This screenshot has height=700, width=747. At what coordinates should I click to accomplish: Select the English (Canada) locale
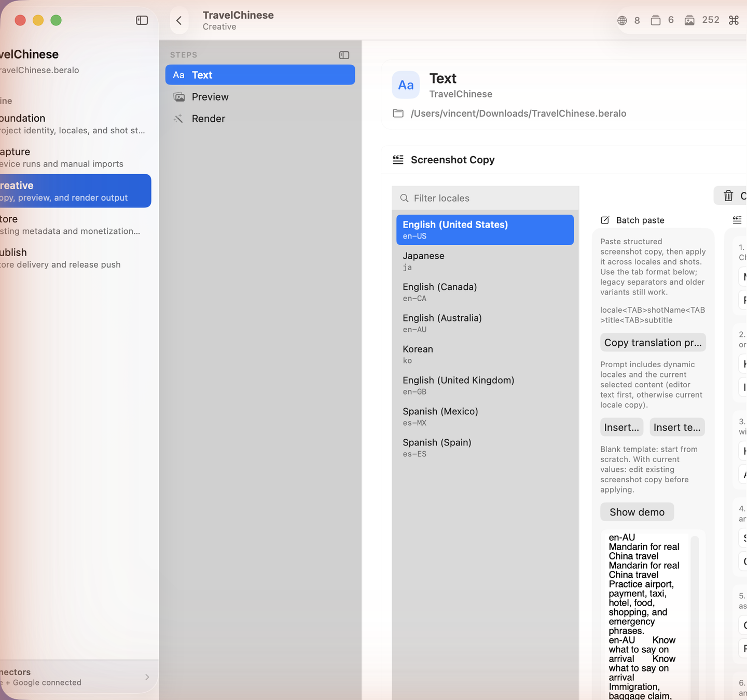tap(485, 292)
